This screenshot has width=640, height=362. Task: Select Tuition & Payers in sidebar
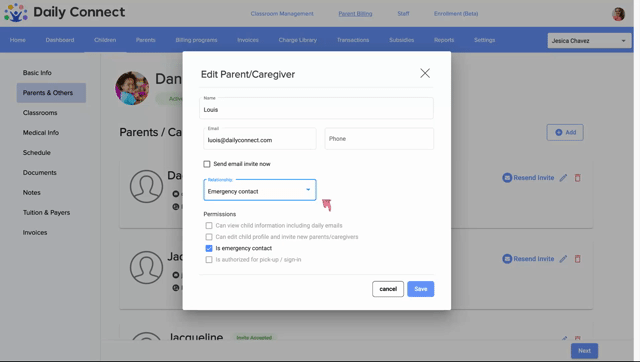coord(46,213)
